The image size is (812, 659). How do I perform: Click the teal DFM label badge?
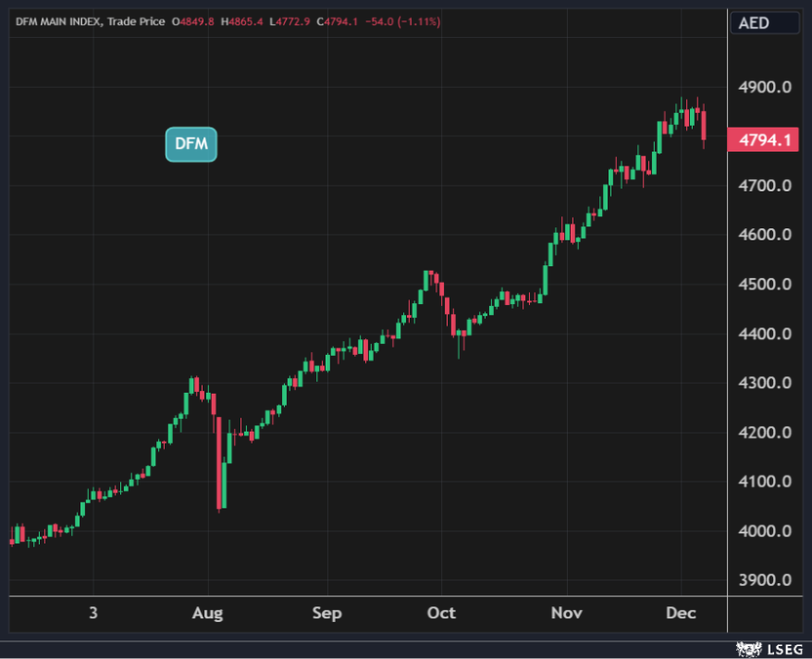(x=191, y=144)
